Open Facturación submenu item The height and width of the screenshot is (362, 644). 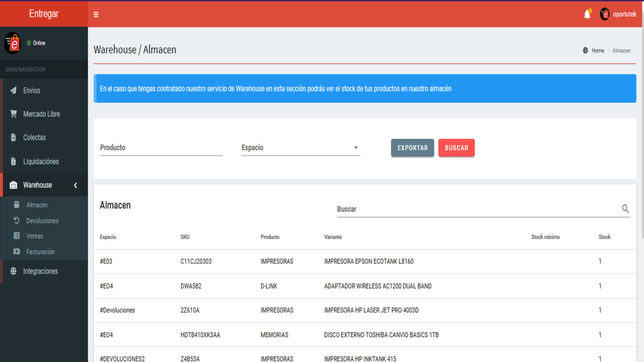coord(40,252)
